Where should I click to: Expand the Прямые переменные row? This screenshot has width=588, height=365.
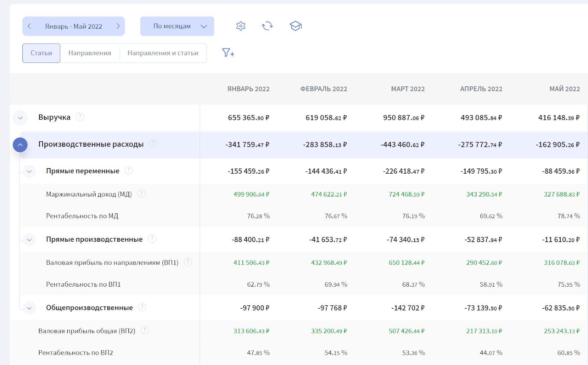click(x=29, y=171)
